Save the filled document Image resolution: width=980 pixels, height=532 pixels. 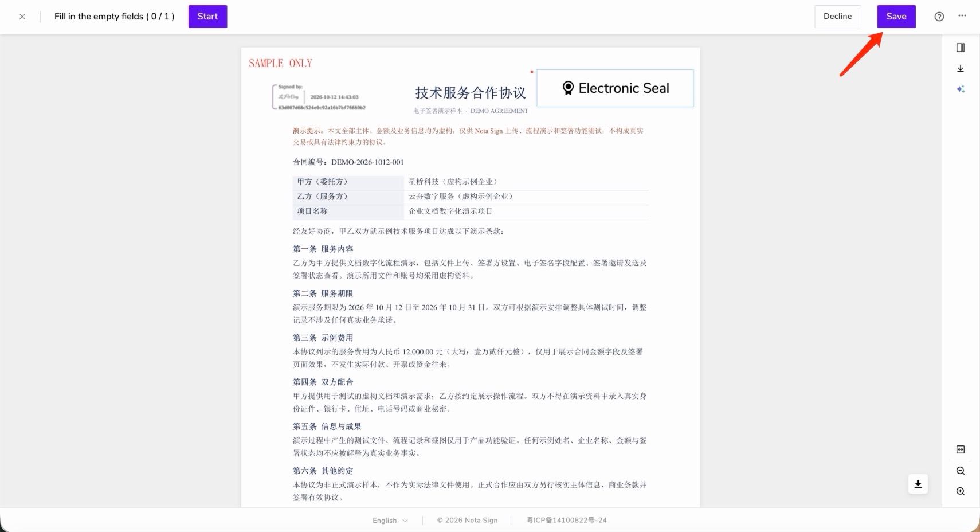pyautogui.click(x=896, y=17)
